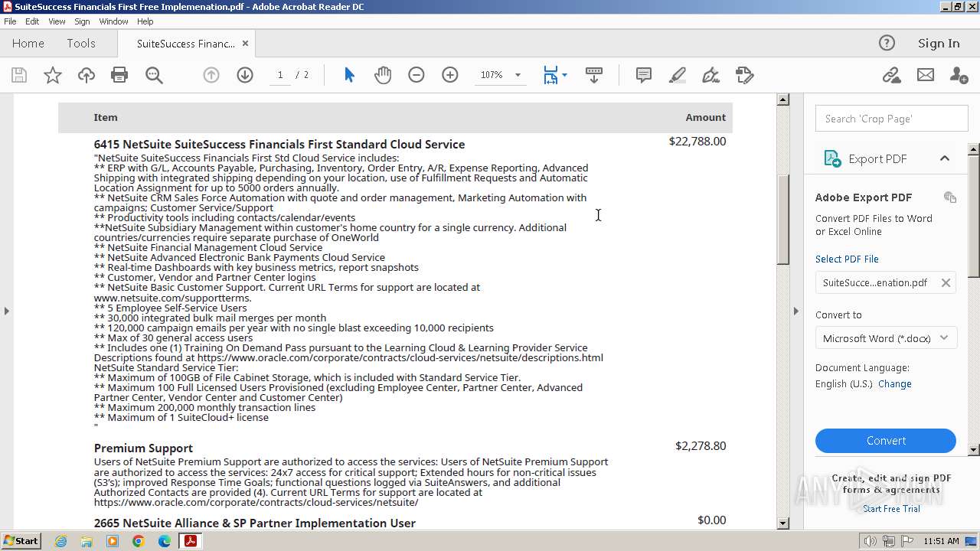980x551 pixels.
Task: Switch to the Tools tab
Action: (x=81, y=44)
